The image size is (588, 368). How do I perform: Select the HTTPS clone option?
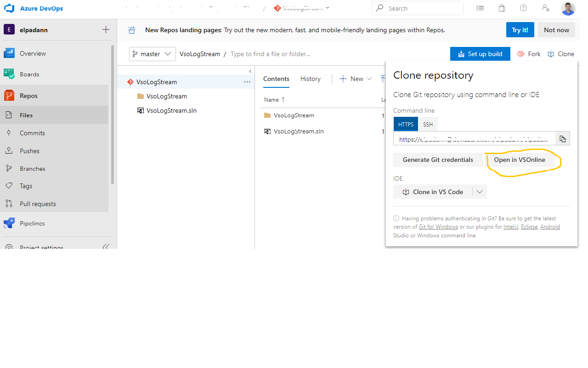point(405,124)
